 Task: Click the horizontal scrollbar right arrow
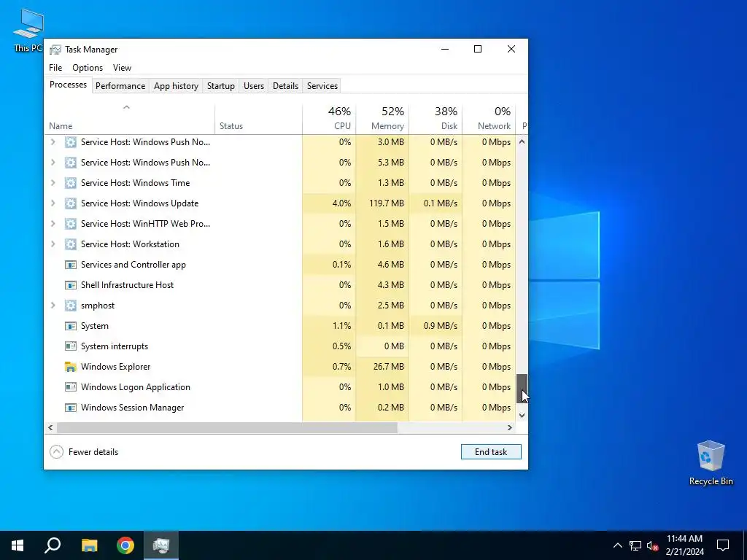tap(510, 427)
